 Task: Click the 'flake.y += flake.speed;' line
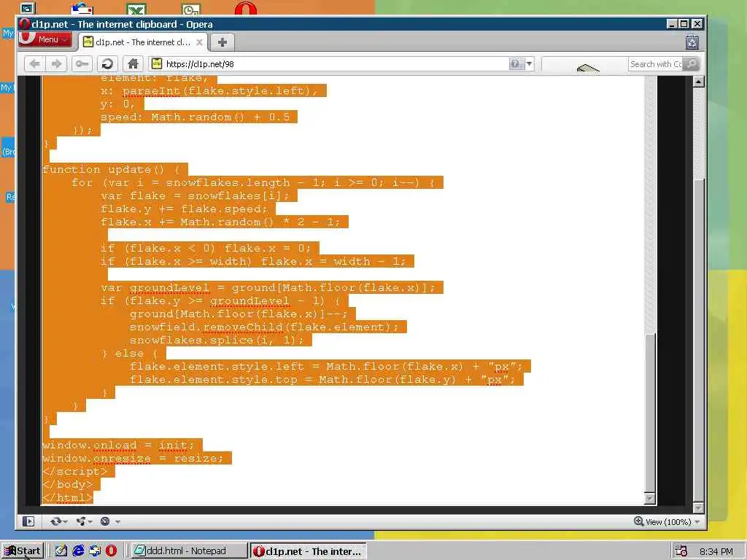click(184, 209)
